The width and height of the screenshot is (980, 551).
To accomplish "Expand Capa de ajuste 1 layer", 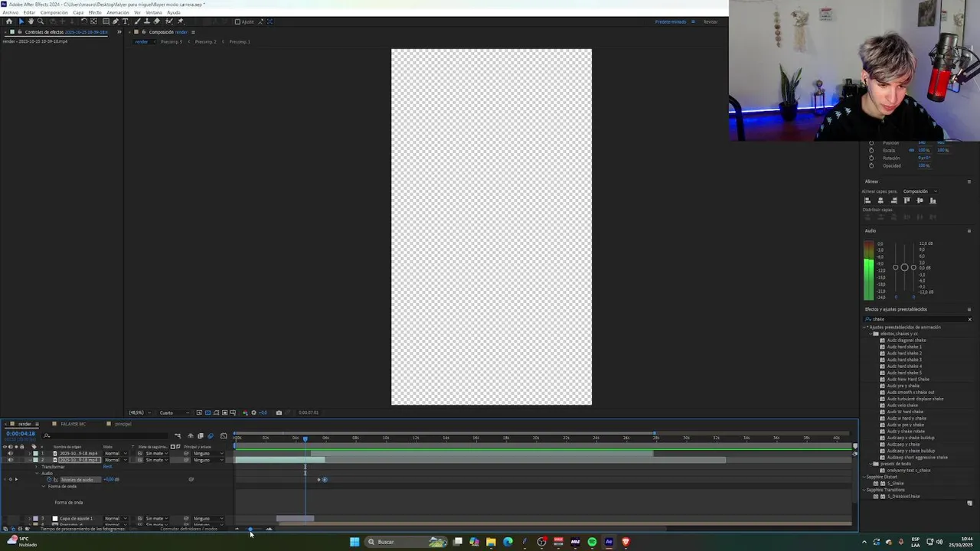I will click(x=30, y=518).
